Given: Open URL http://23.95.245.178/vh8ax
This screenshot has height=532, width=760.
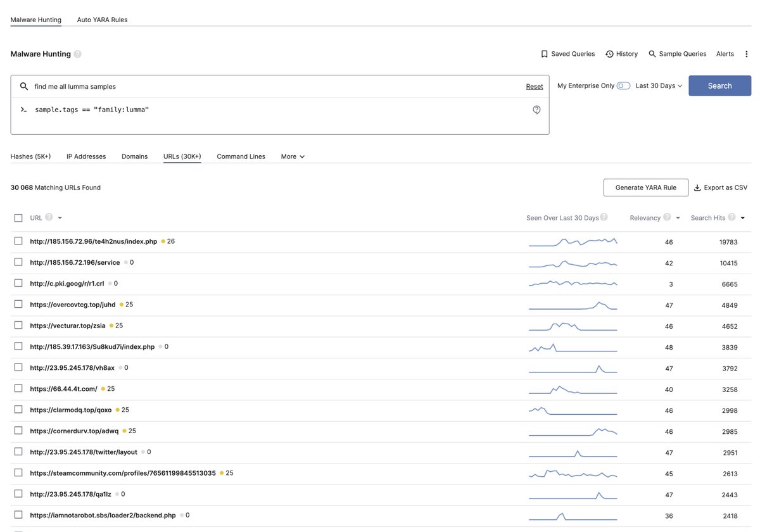Looking at the screenshot, I should [72, 368].
